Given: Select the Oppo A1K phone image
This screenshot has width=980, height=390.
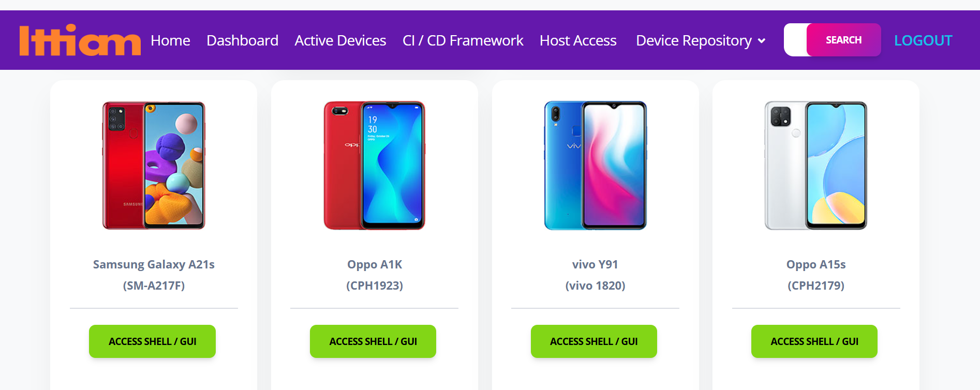Looking at the screenshot, I should (375, 166).
